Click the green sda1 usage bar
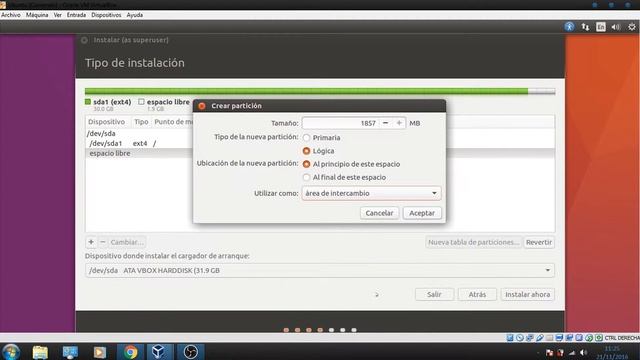The height and width of the screenshot is (360, 640). click(306, 91)
